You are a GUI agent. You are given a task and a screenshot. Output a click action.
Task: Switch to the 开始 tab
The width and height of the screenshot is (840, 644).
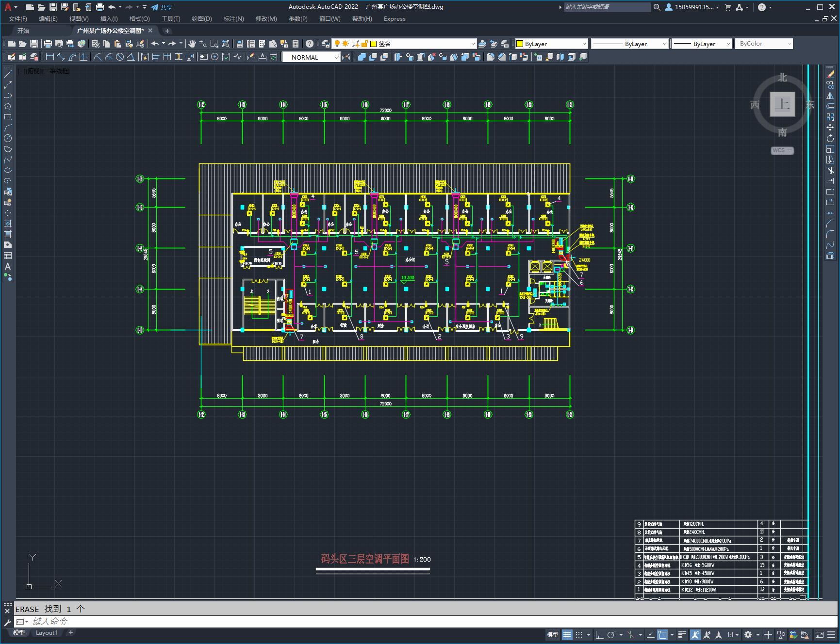click(23, 31)
